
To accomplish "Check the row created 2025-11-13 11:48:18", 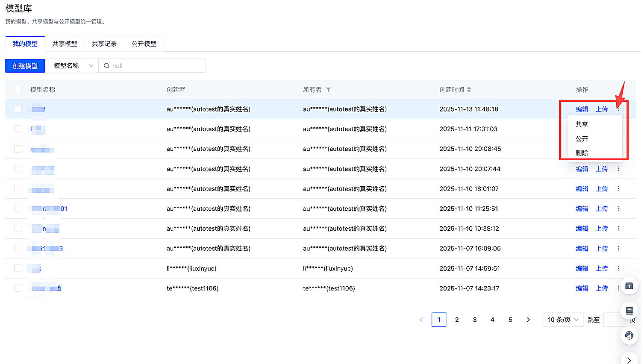I will coord(18,109).
